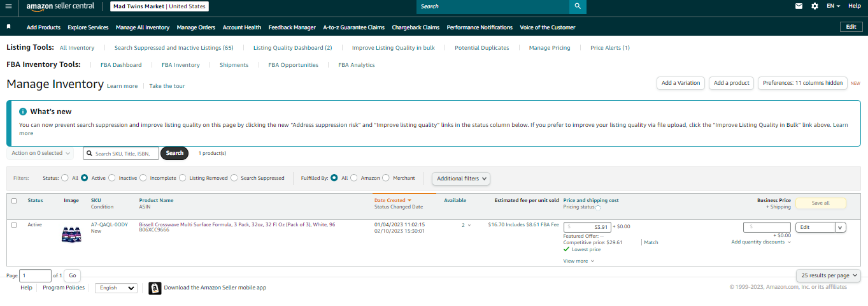The width and height of the screenshot is (868, 306).
Task: Click Add a Variation button
Action: click(x=681, y=83)
